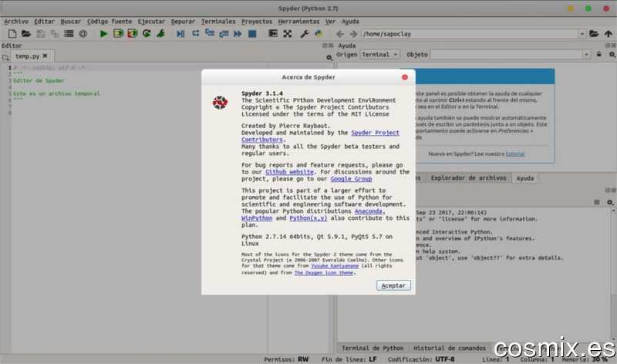
Task: Open the Ver menu
Action: tap(330, 22)
